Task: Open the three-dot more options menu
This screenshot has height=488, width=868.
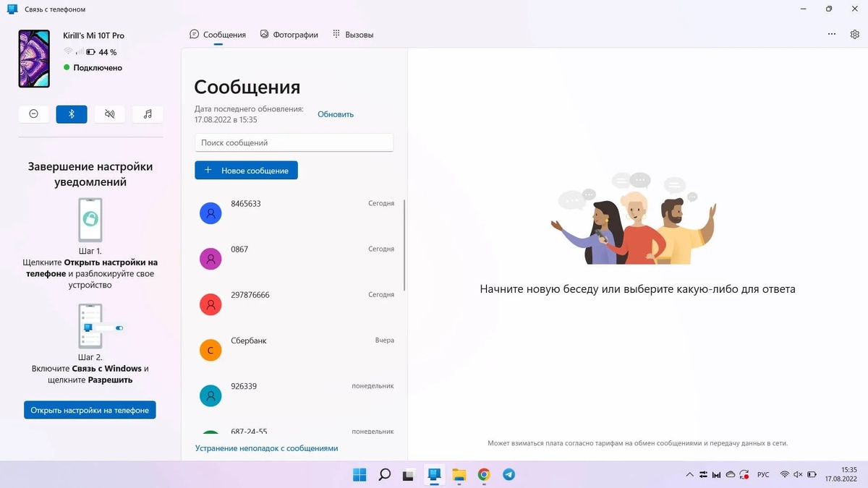Action: tap(832, 34)
